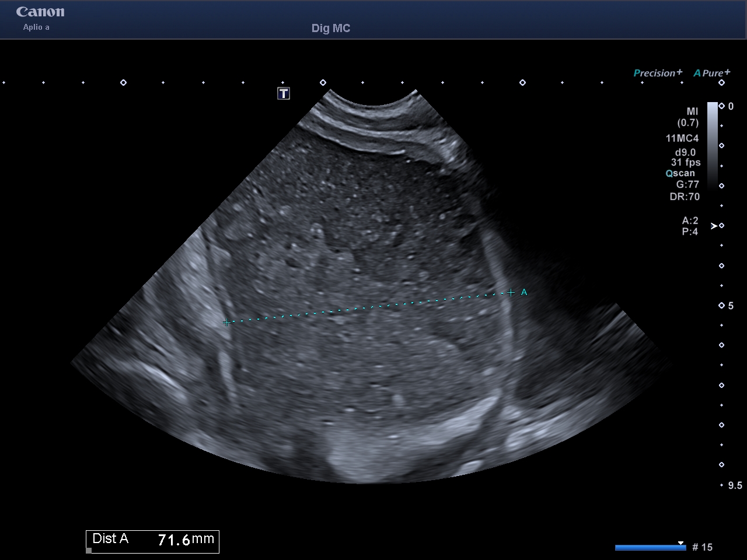747x560 pixels.
Task: Click the Aplio a system label
Action: (36, 27)
